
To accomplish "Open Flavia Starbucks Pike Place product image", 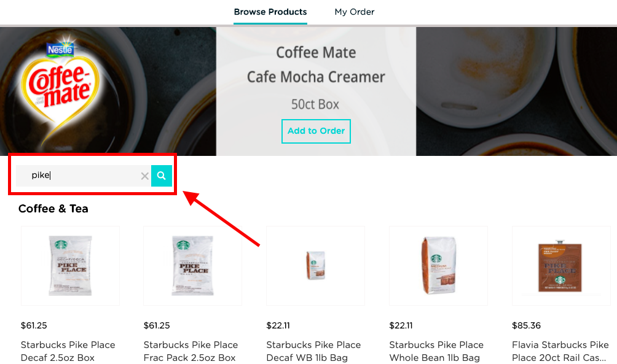I will (x=561, y=266).
